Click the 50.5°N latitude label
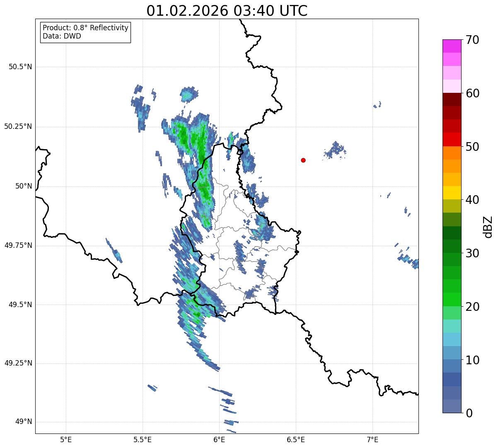Image resolution: width=498 pixels, height=448 pixels. pos(20,67)
